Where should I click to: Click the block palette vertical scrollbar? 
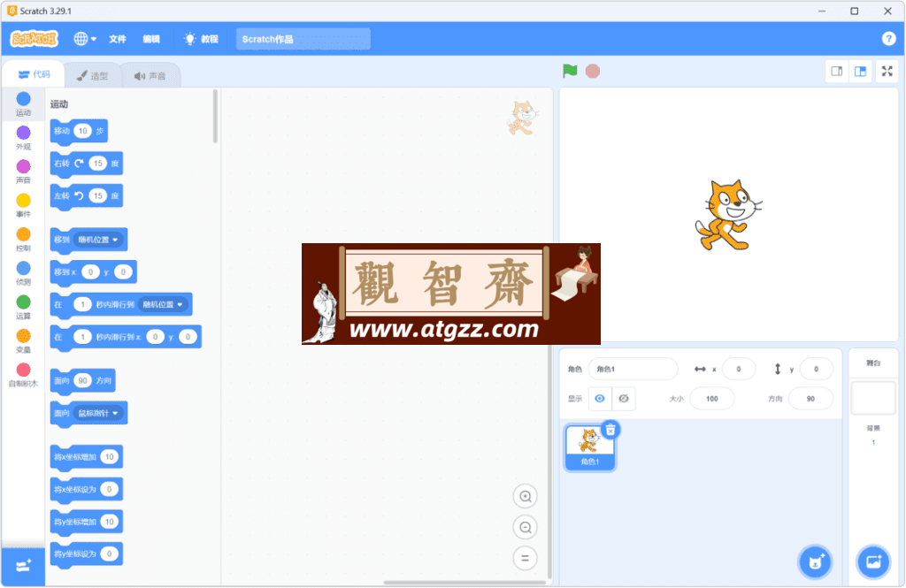tap(216, 117)
